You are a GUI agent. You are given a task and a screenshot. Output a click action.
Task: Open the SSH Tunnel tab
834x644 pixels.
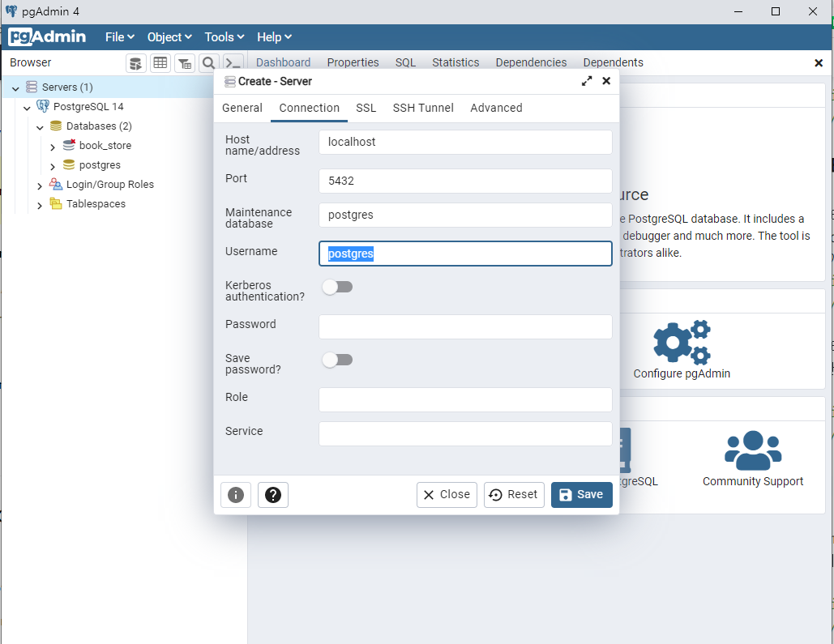point(423,108)
